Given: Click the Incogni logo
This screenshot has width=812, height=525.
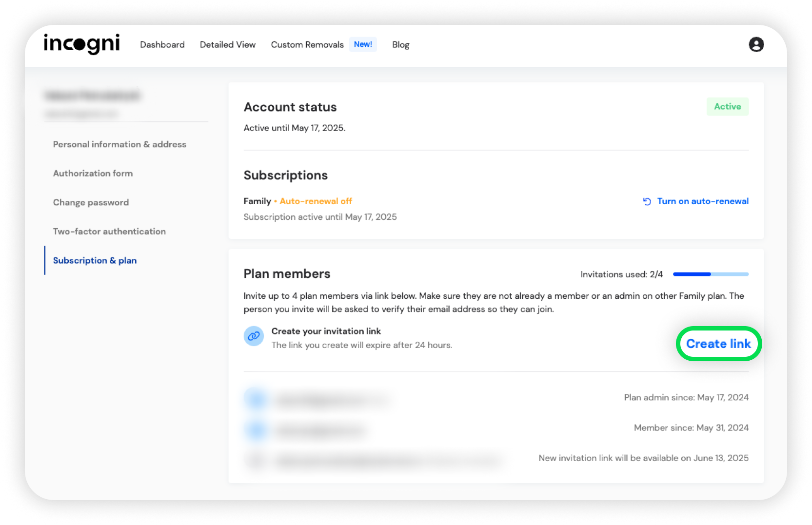Looking at the screenshot, I should click(x=81, y=44).
